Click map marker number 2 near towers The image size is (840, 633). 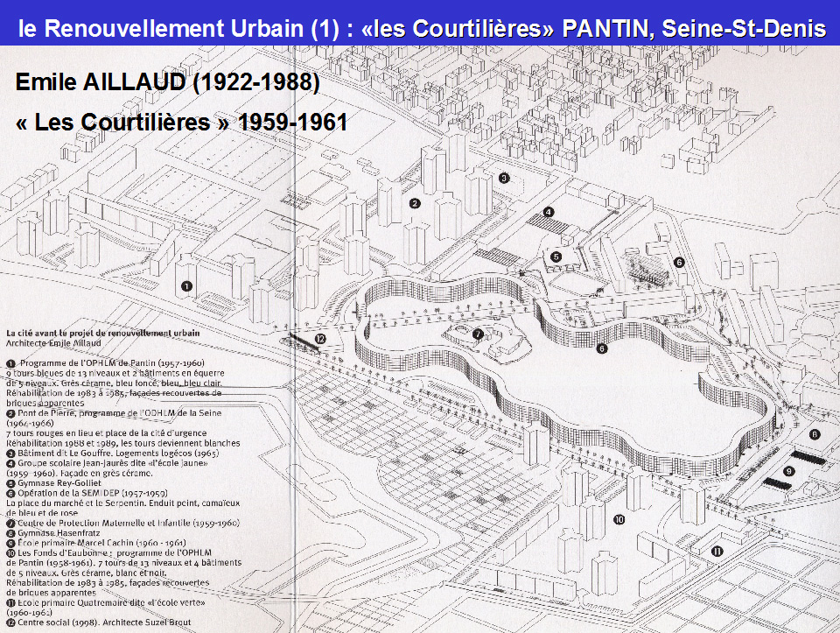[x=415, y=203]
